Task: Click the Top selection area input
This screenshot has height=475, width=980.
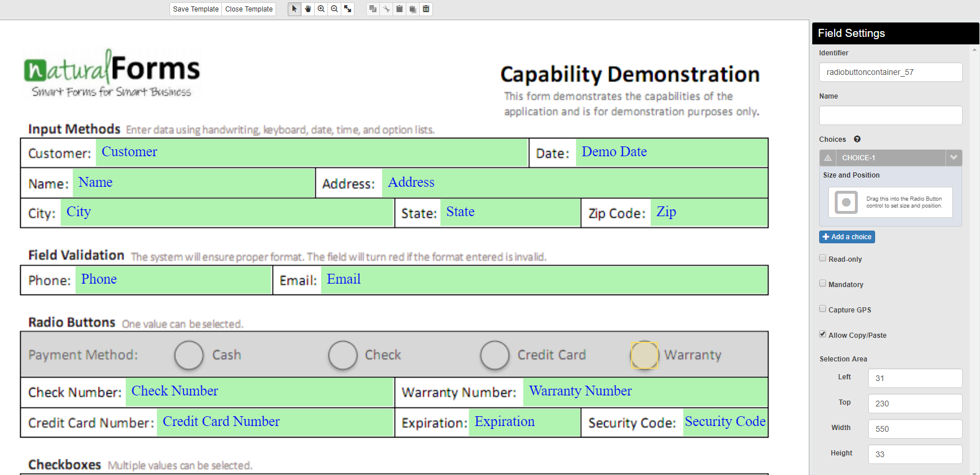Action: 915,404
